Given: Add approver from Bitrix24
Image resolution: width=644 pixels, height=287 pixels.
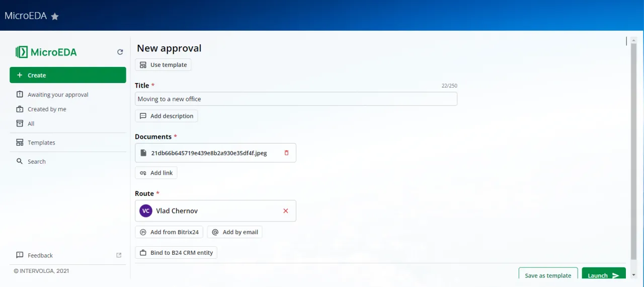Looking at the screenshot, I should [170, 232].
